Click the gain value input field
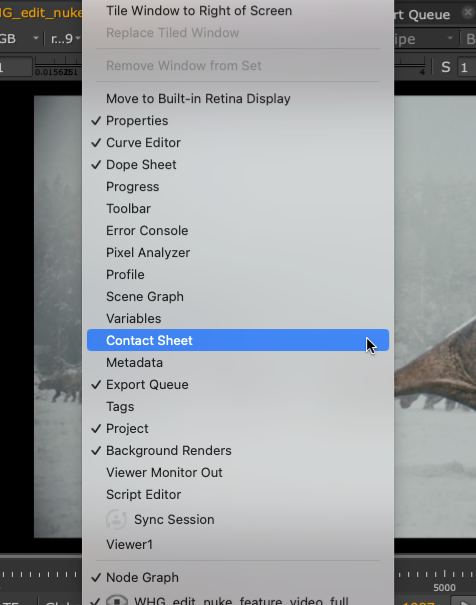The image size is (476, 605). [x=15, y=67]
